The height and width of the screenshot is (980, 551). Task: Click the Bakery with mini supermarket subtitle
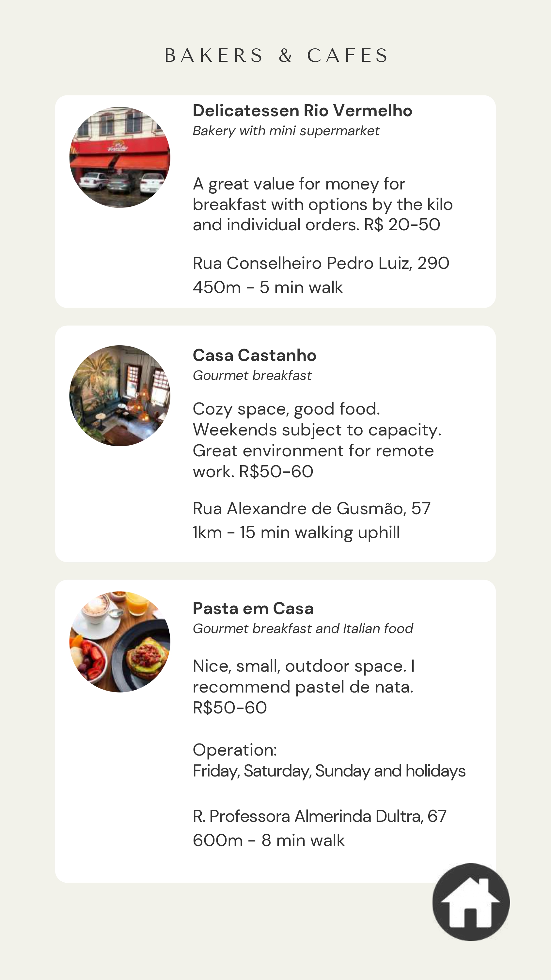pyautogui.click(x=286, y=131)
